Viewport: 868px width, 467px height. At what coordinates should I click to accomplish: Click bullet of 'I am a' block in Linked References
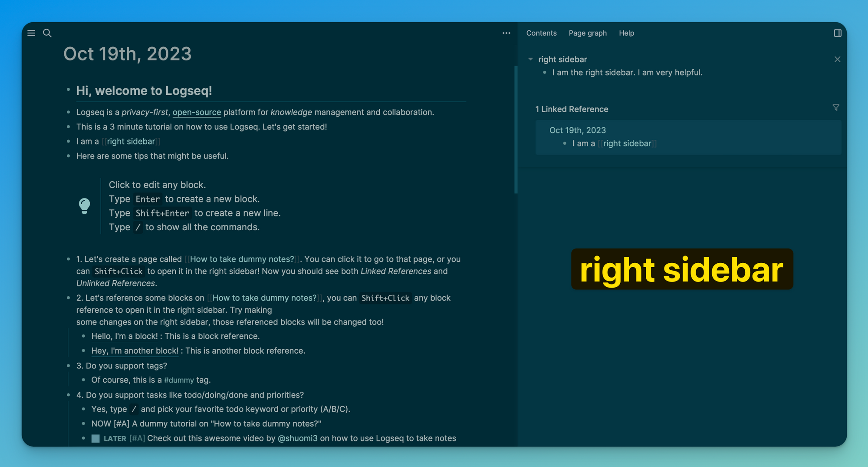click(x=565, y=143)
